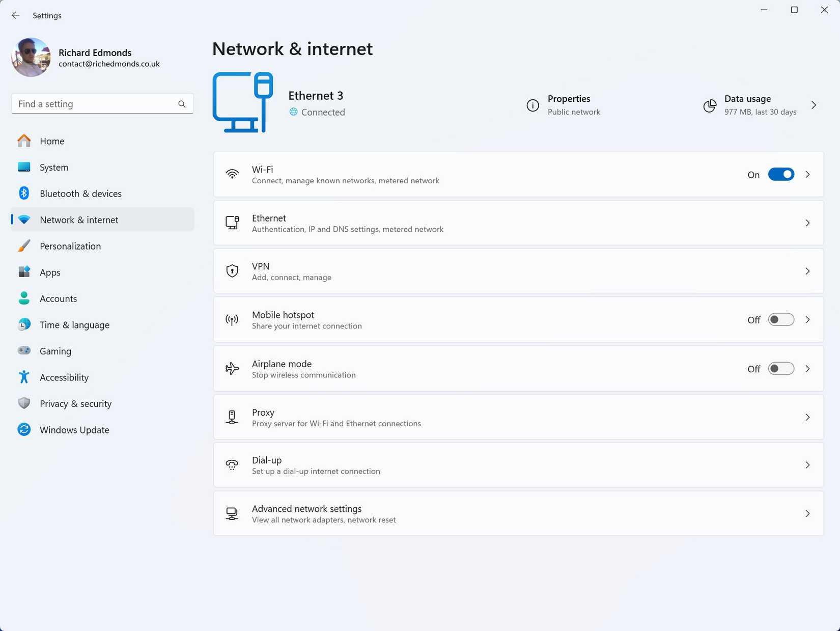Click the user profile picture of Richard Edmonds
The image size is (840, 631).
pyautogui.click(x=31, y=57)
